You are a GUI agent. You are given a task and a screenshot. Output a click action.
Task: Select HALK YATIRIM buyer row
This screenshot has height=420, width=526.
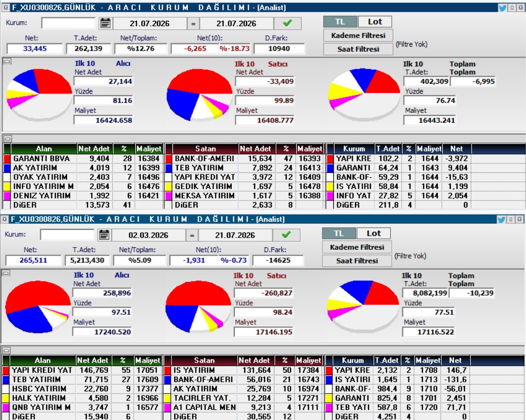[82, 398]
